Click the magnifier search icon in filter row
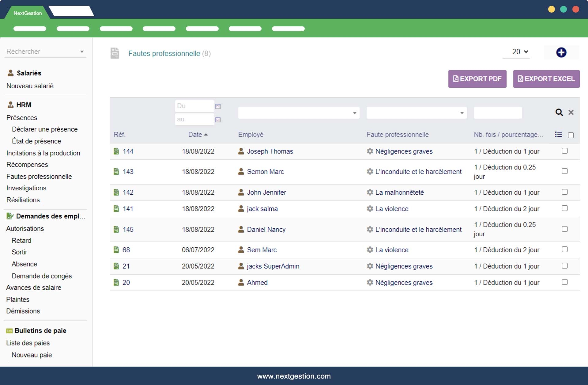This screenshot has height=385, width=588. 559,112
